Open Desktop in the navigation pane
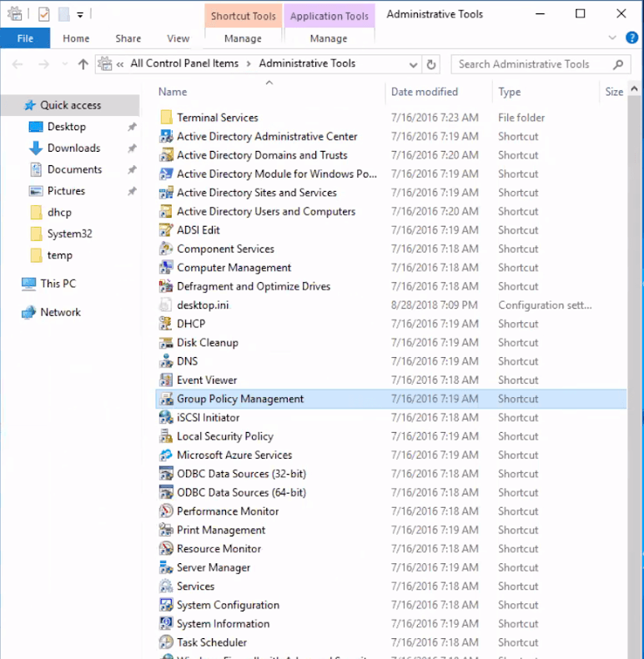This screenshot has height=659, width=644. pos(67,127)
